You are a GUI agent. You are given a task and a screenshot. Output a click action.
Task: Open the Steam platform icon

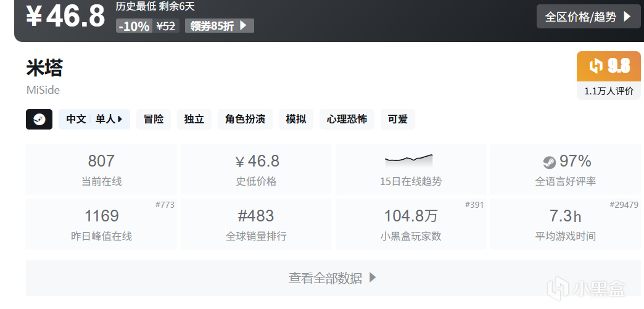pos(39,120)
